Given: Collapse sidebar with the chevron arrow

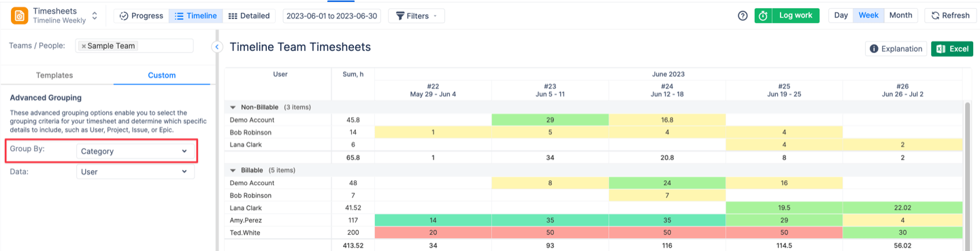Looking at the screenshot, I should 217,47.
